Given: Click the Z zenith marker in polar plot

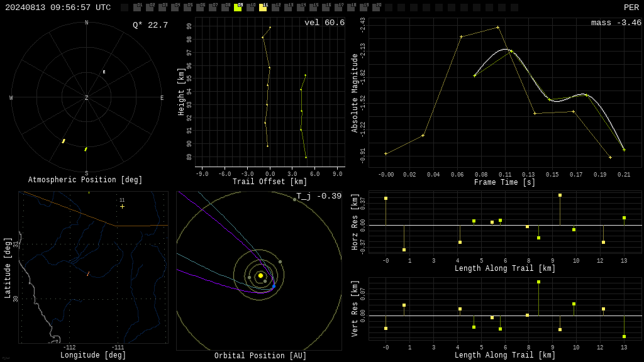Looking at the screenshot, I should (86, 97).
